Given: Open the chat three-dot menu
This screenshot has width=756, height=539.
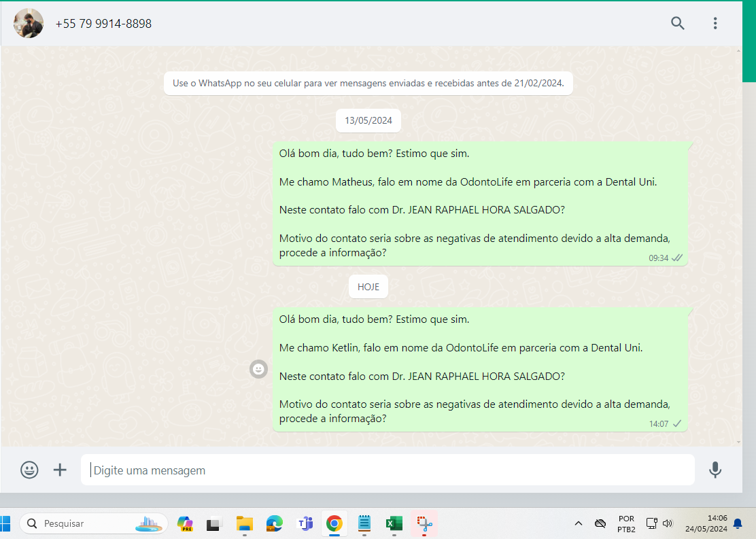Looking at the screenshot, I should (x=715, y=23).
